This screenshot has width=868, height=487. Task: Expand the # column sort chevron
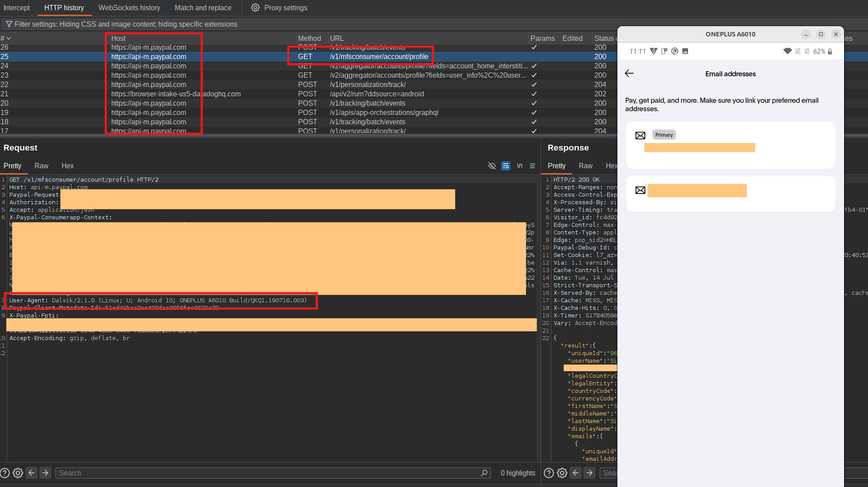pyautogui.click(x=8, y=38)
